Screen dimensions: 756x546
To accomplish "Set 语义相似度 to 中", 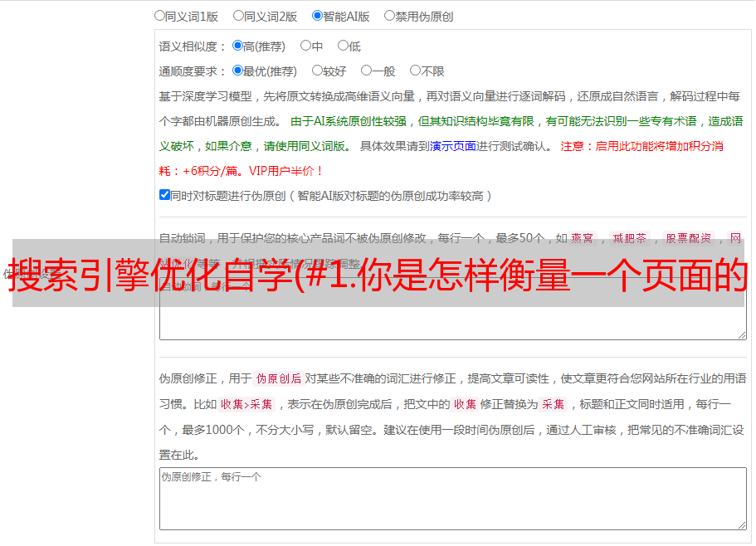I will tap(305, 46).
